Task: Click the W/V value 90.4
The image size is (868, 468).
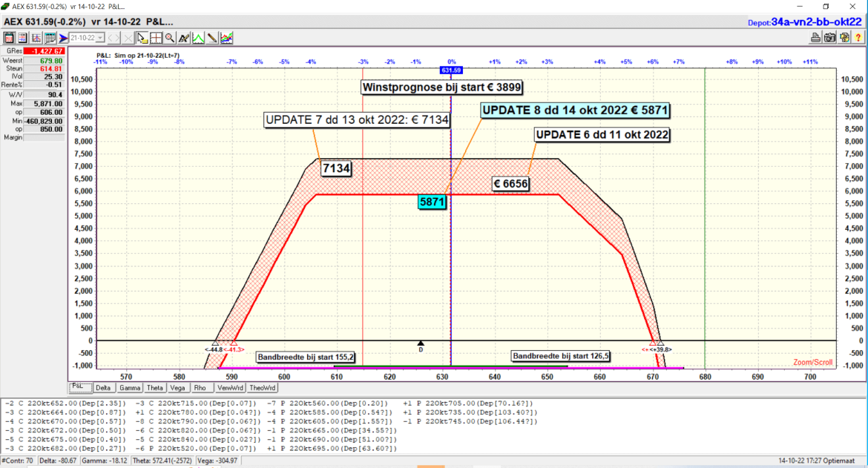Action: pyautogui.click(x=45, y=95)
